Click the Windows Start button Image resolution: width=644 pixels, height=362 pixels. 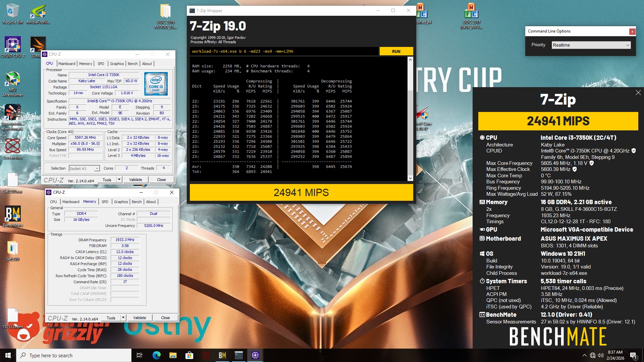[x=8, y=355]
